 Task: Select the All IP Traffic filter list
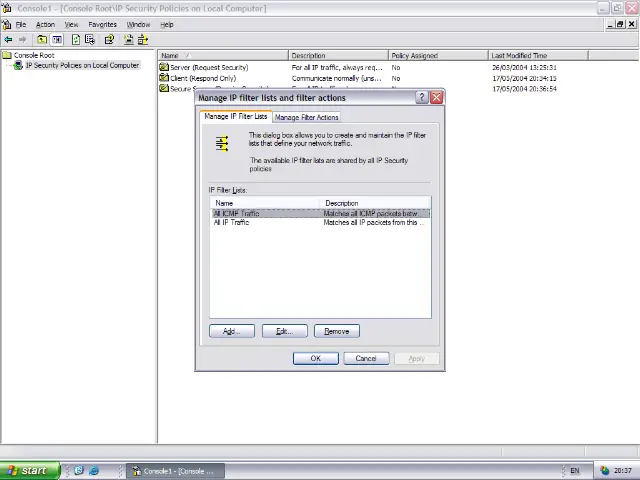point(232,222)
